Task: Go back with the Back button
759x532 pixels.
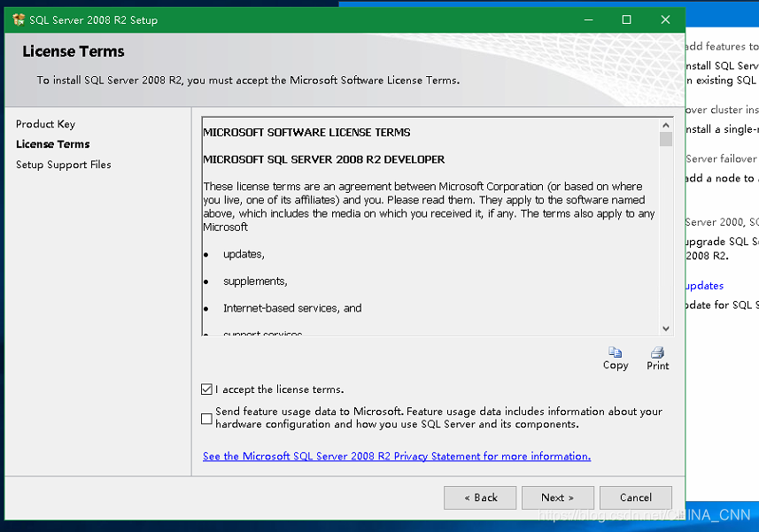Action: [480, 497]
